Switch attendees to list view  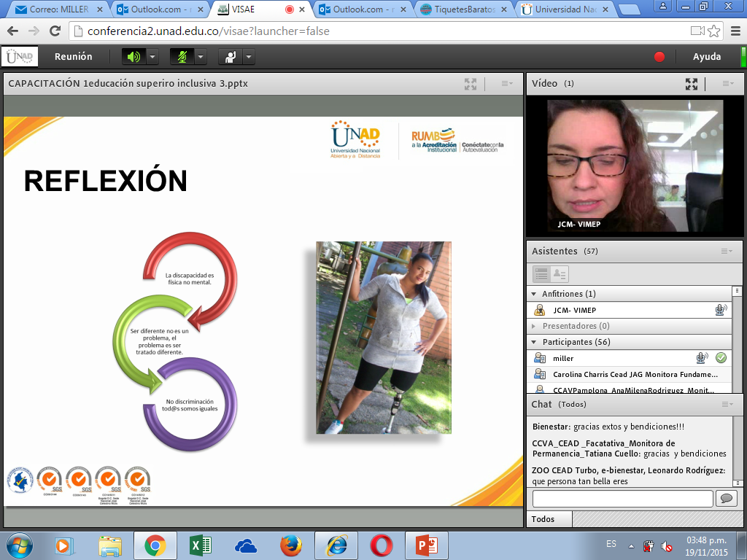point(541,274)
